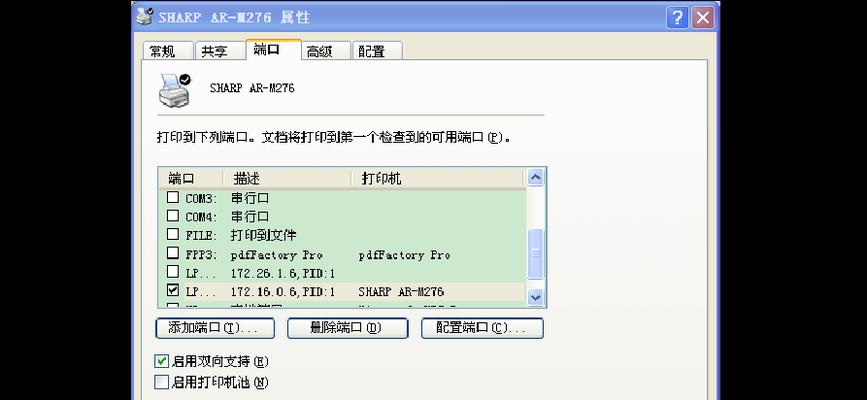The width and height of the screenshot is (867, 400).
Task: Enable the FILE print-to-file port checkbox
Action: (173, 235)
